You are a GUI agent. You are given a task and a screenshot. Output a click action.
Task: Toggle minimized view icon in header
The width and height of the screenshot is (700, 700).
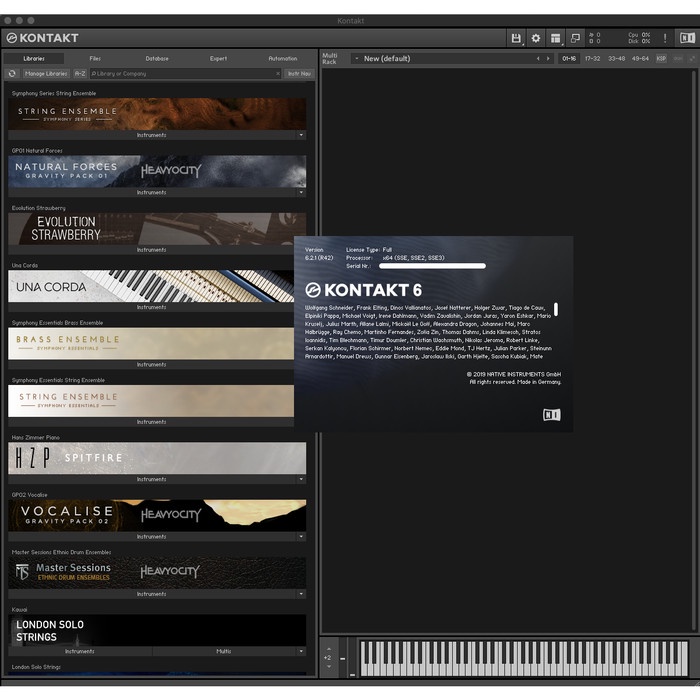pos(575,38)
